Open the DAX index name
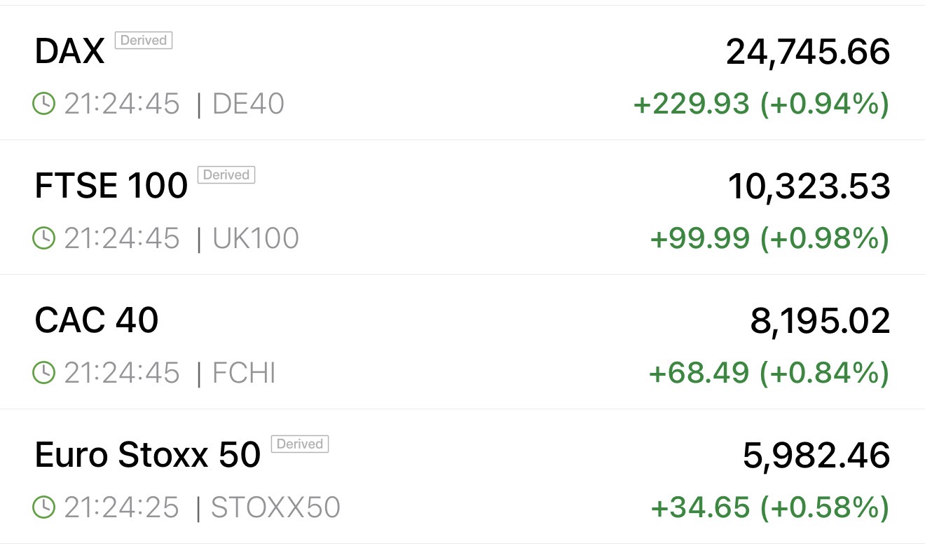The image size is (925, 560). click(x=69, y=52)
